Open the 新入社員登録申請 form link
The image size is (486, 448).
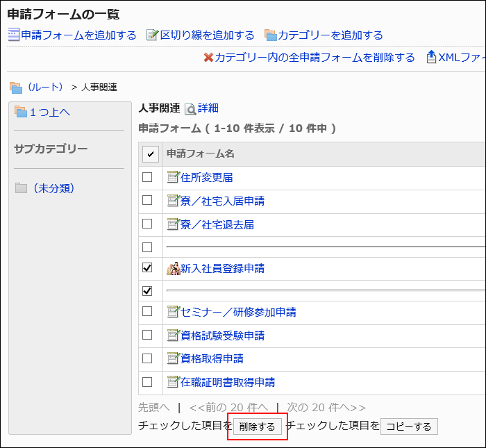[223, 268]
